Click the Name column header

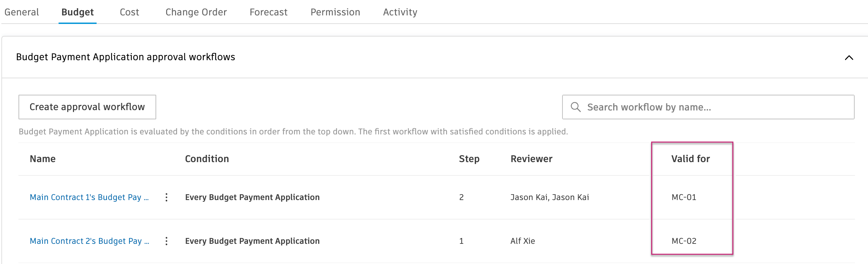click(x=42, y=159)
